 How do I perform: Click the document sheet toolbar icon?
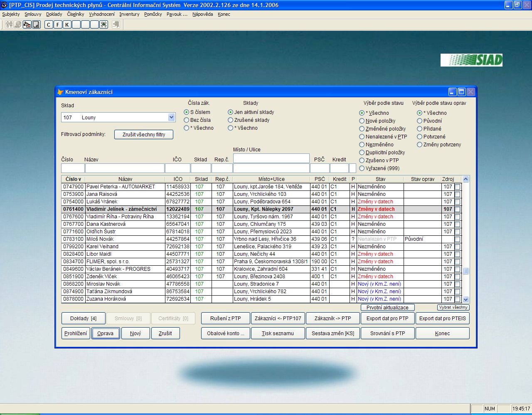(36, 25)
